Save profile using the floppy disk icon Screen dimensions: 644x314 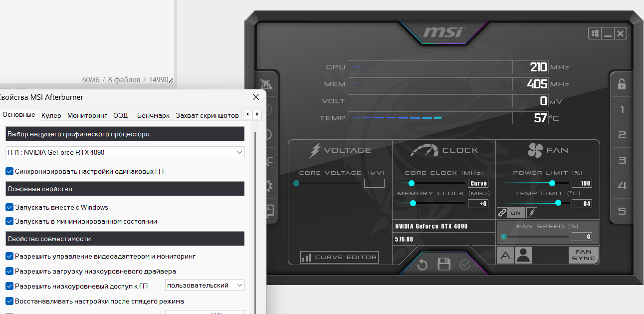444,264
